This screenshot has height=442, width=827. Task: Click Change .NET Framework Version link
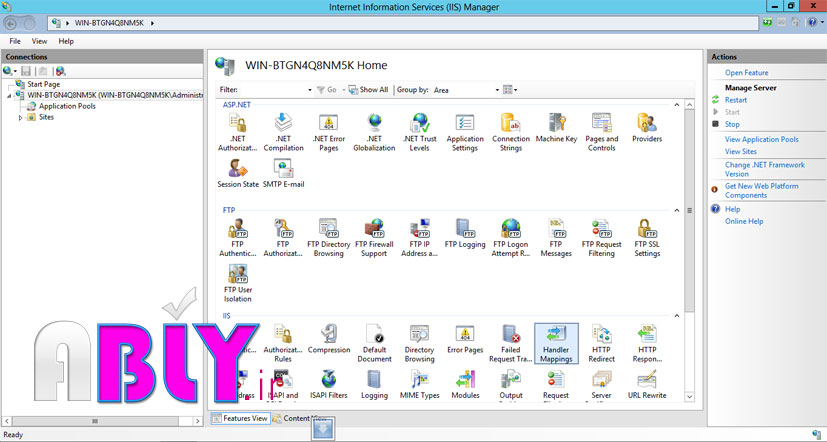[x=765, y=169]
